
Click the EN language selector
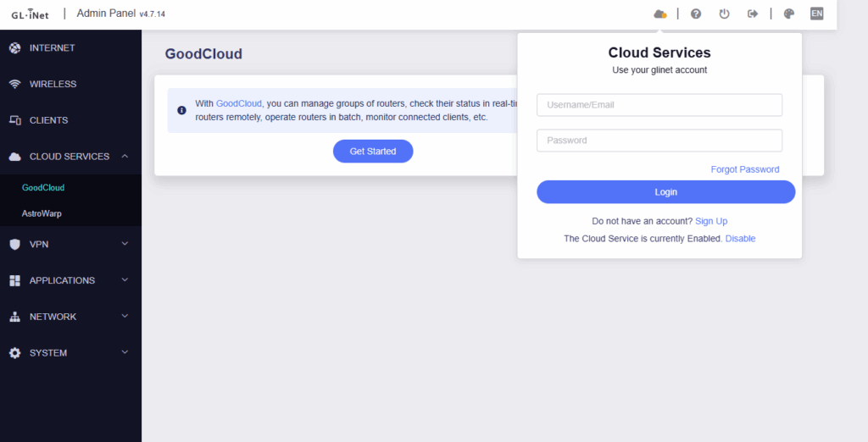pos(816,14)
